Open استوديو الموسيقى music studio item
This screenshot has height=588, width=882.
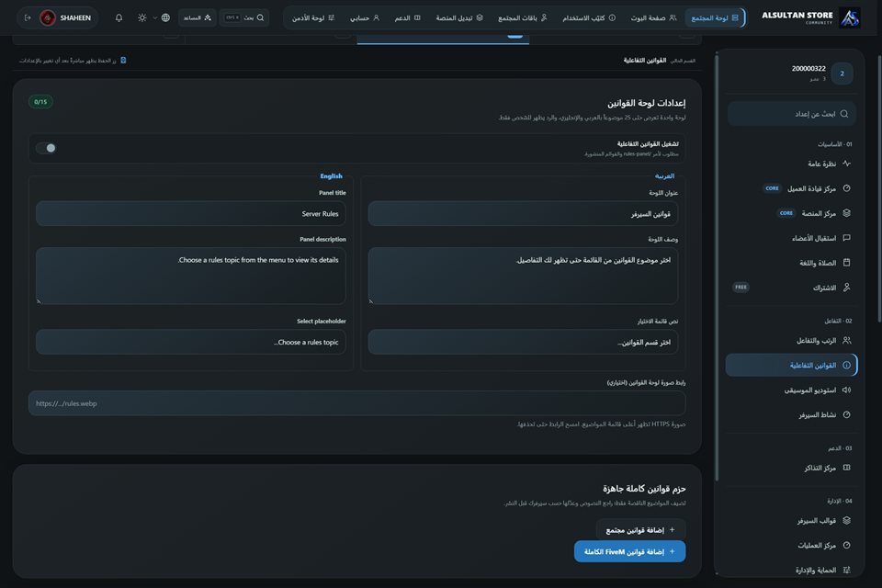point(790,390)
